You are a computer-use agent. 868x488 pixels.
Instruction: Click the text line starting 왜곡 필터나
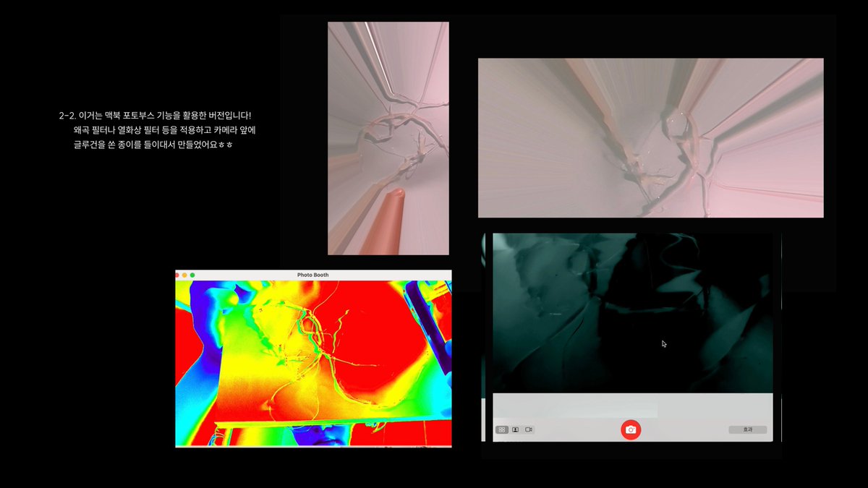165,130
